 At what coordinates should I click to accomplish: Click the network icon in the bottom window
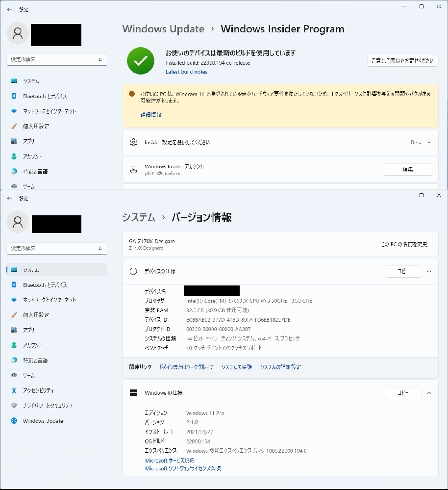[x=14, y=300]
